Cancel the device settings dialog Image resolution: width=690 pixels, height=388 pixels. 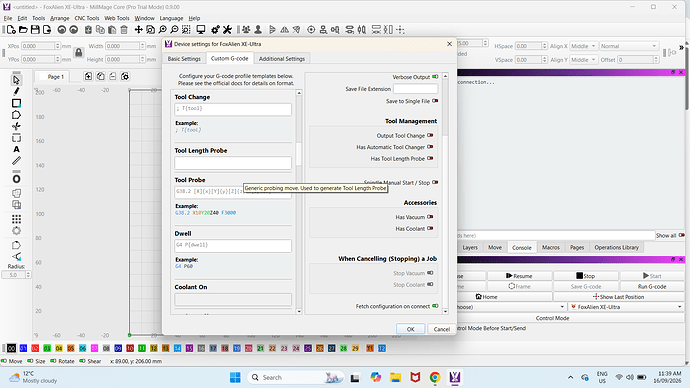[x=441, y=329]
